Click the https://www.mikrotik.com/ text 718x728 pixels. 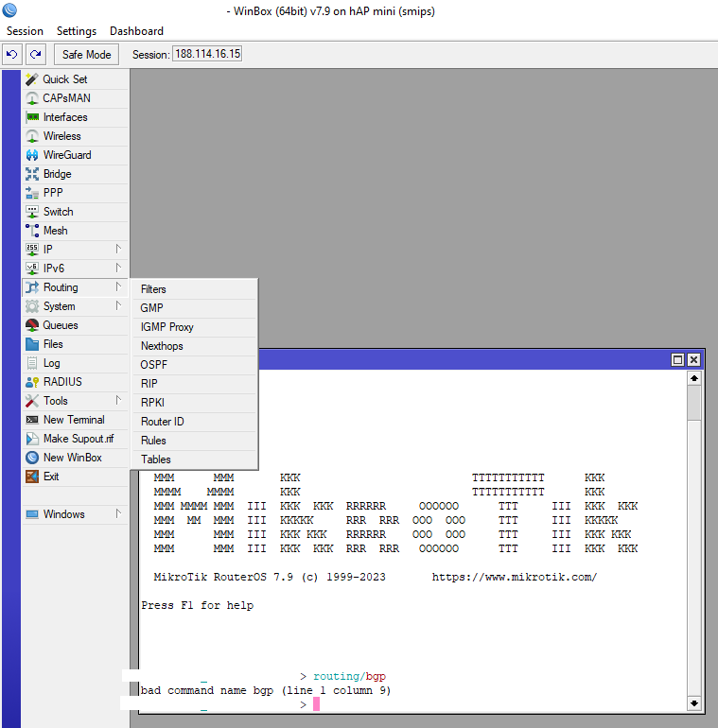[x=515, y=577]
